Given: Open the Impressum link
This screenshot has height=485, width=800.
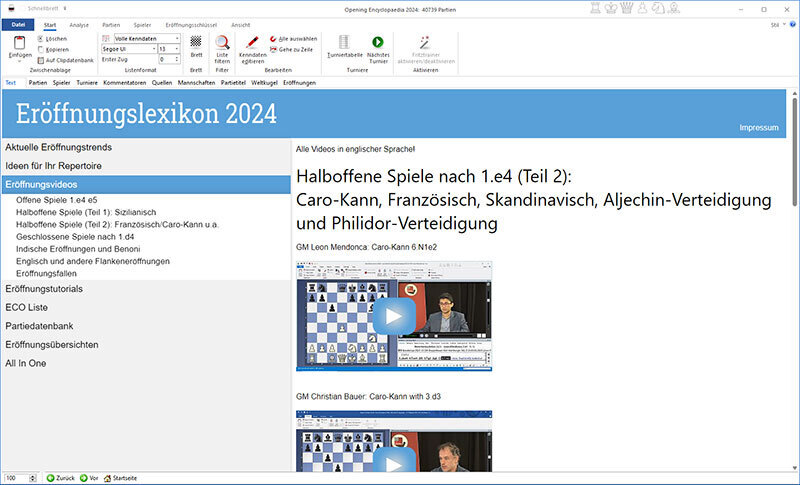Looking at the screenshot, I should click(x=759, y=127).
